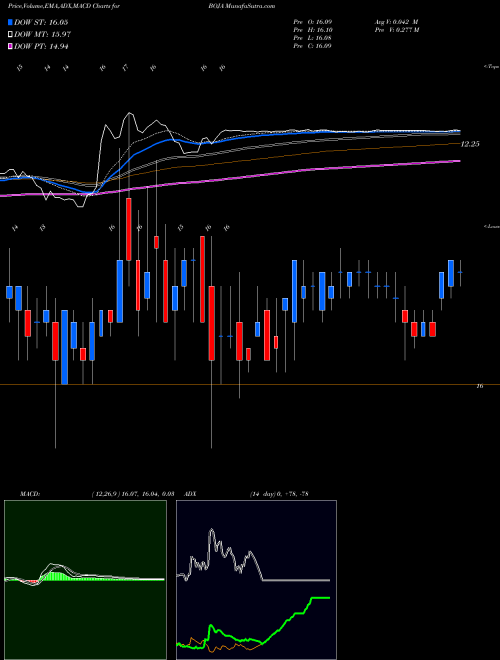Click the 'Pre L: 16.08' low value

tap(312, 38)
